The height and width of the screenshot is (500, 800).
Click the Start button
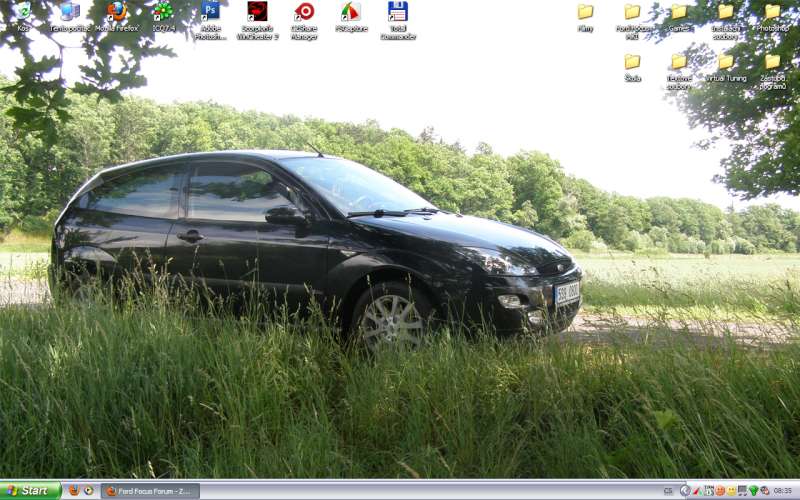point(30,491)
